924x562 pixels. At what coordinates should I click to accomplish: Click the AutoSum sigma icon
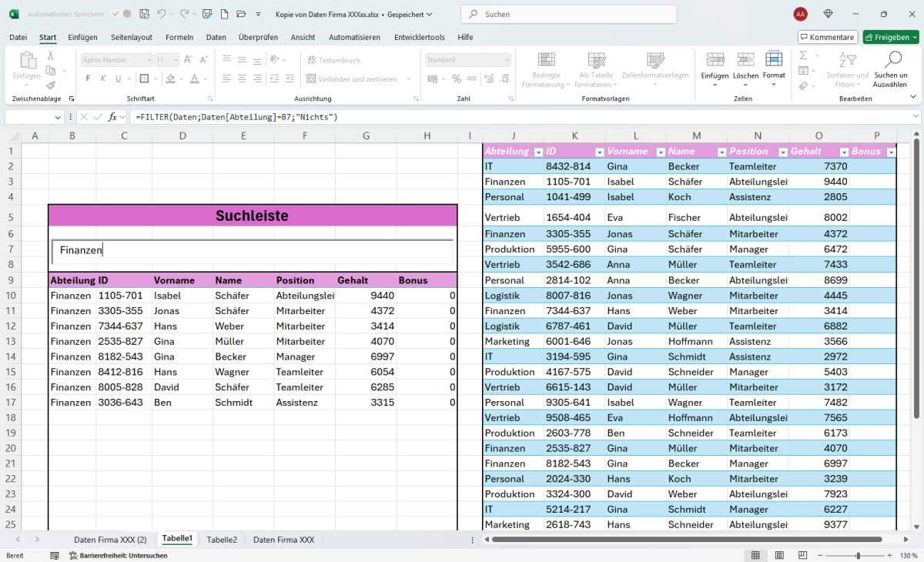coord(803,55)
